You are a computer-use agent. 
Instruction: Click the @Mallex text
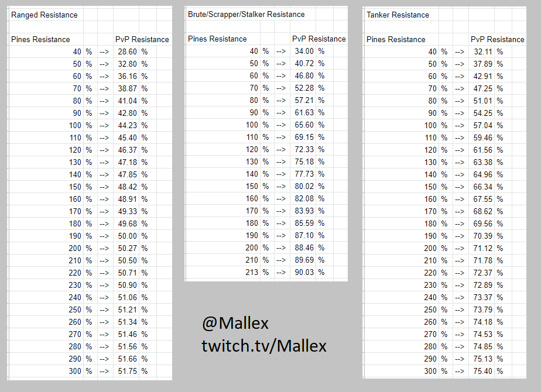[x=235, y=324]
